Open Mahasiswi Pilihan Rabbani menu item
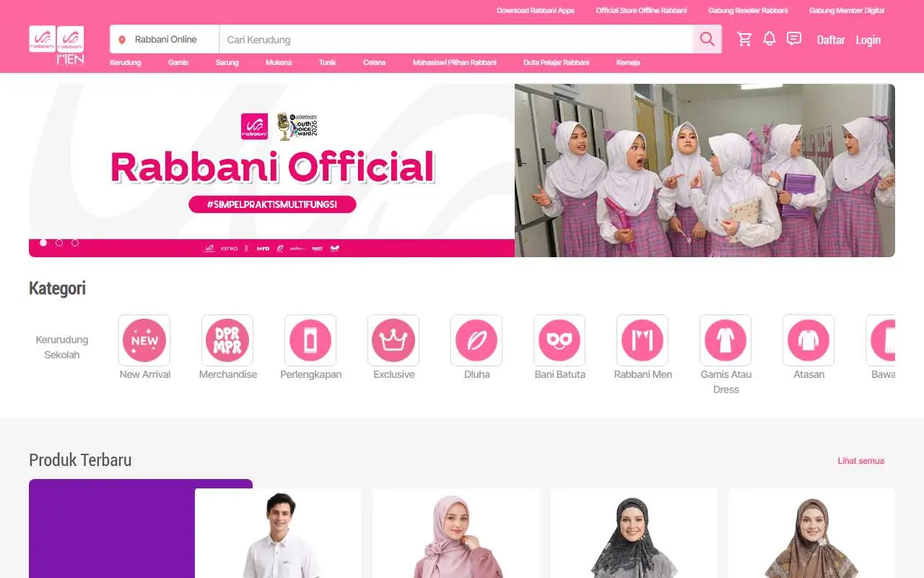Image resolution: width=924 pixels, height=578 pixels. [455, 63]
